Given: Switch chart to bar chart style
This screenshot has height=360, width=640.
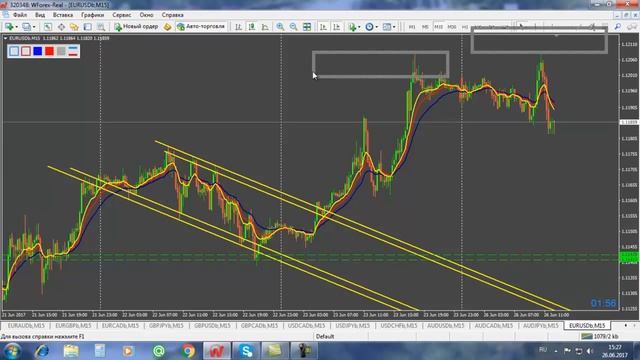Looking at the screenshot, I should 238,27.
